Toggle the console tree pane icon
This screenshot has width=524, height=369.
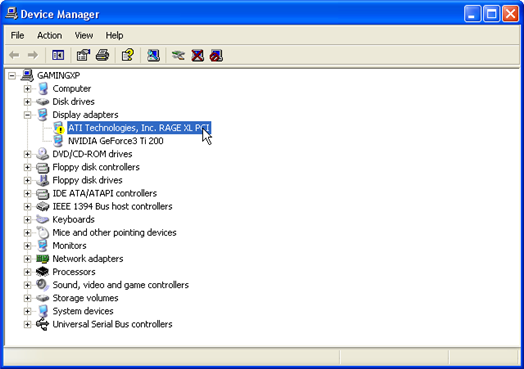tap(58, 55)
